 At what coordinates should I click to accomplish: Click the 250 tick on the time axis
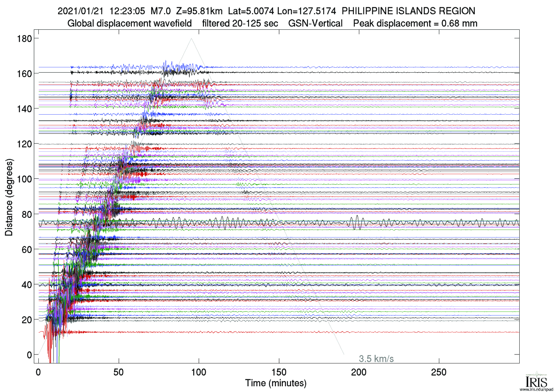[x=439, y=372]
